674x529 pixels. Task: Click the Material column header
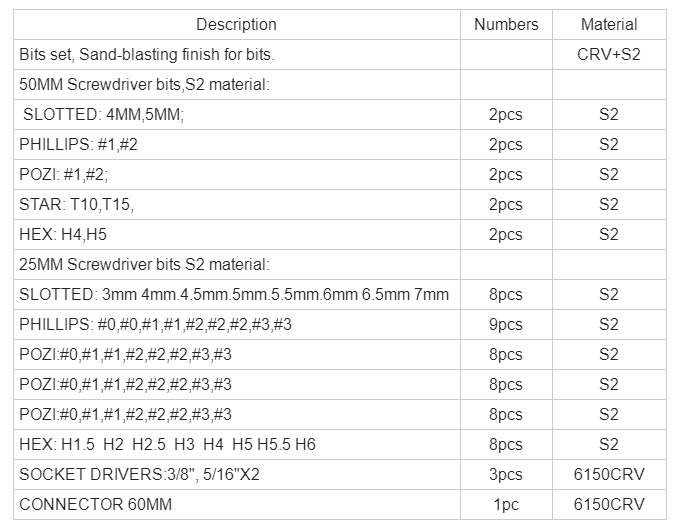click(609, 24)
